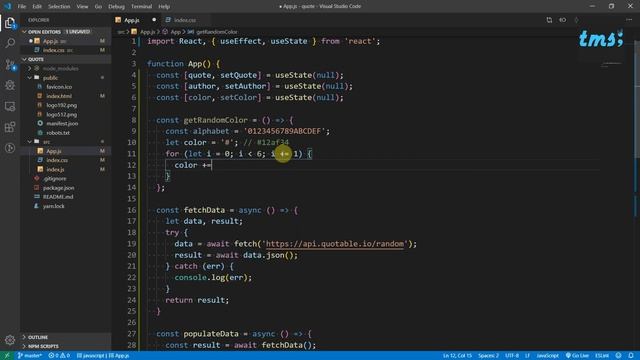This screenshot has height=360, width=640.
Task: Click the errors and warnings count
Action: [59, 356]
